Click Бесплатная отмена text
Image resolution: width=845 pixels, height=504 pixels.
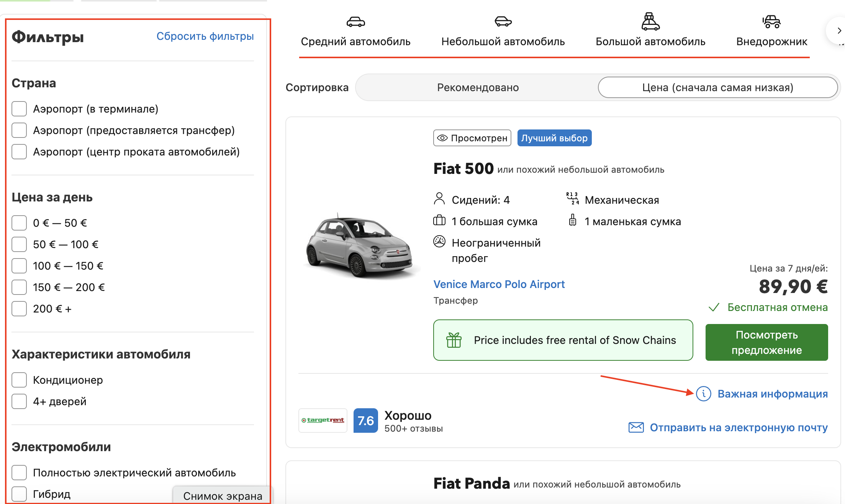coord(778,307)
